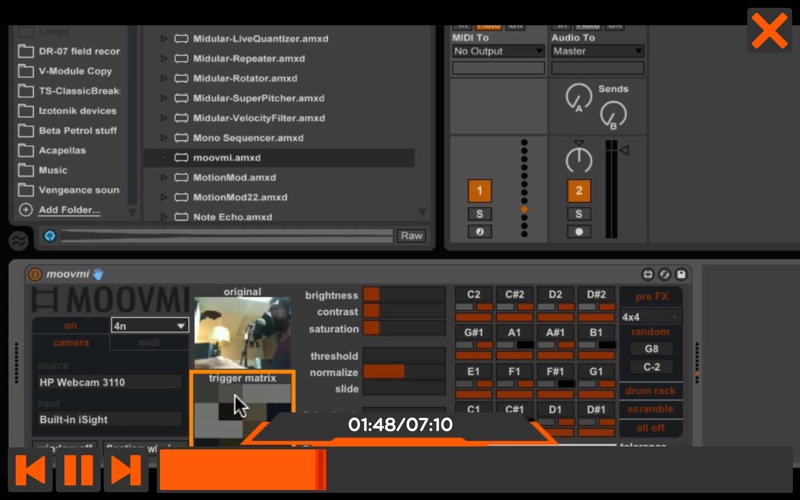800x500 pixels.
Task: Expand Mono Sequencer.amxd entry
Action: (164, 138)
